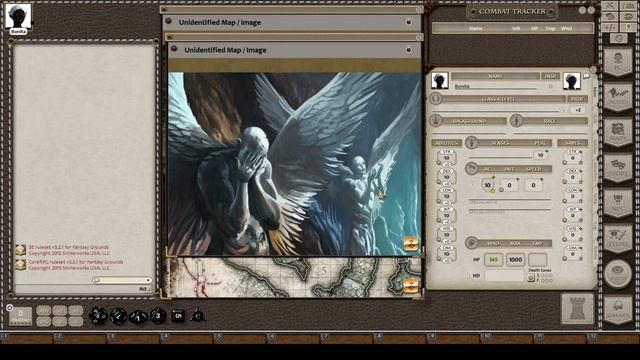The width and height of the screenshot is (640, 360).
Task: Open the speech bubble icon on character sheet
Action: (x=587, y=76)
